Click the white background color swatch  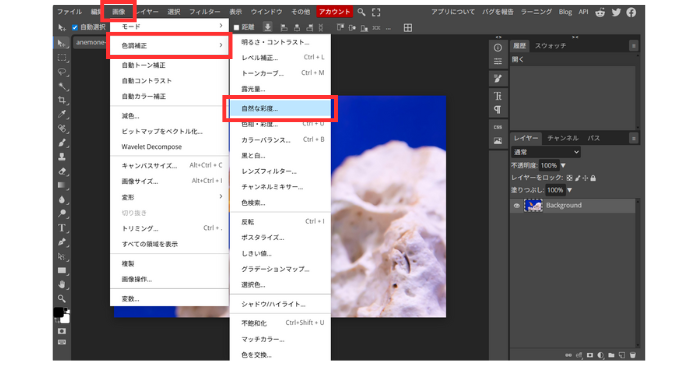click(66, 319)
